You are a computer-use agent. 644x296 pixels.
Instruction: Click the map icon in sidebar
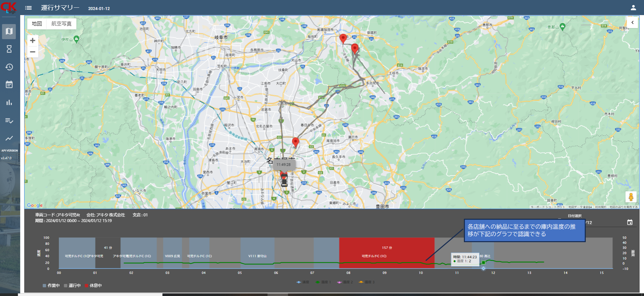tap(9, 31)
